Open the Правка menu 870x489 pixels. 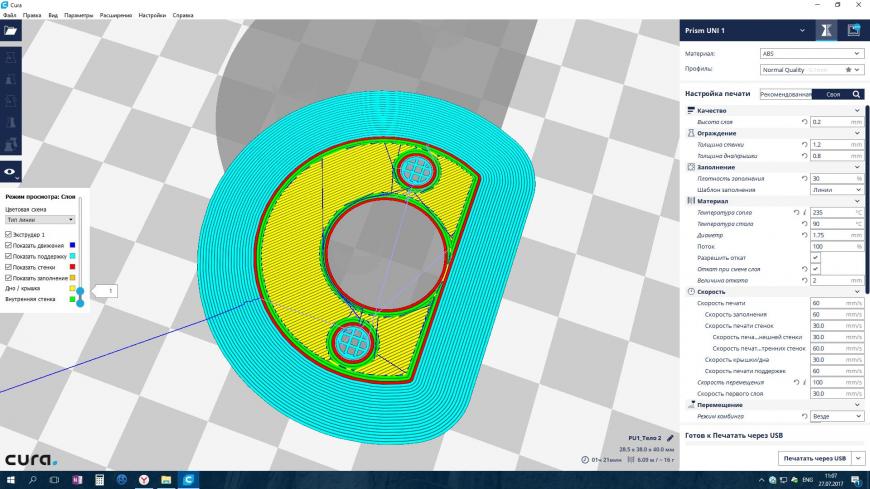tap(32, 16)
